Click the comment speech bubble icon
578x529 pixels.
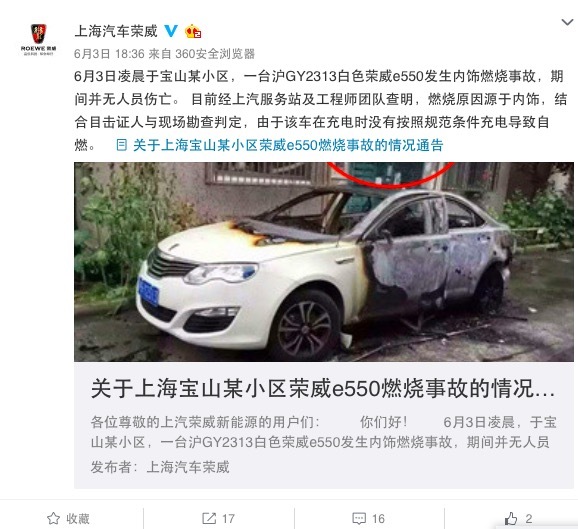[x=359, y=518]
